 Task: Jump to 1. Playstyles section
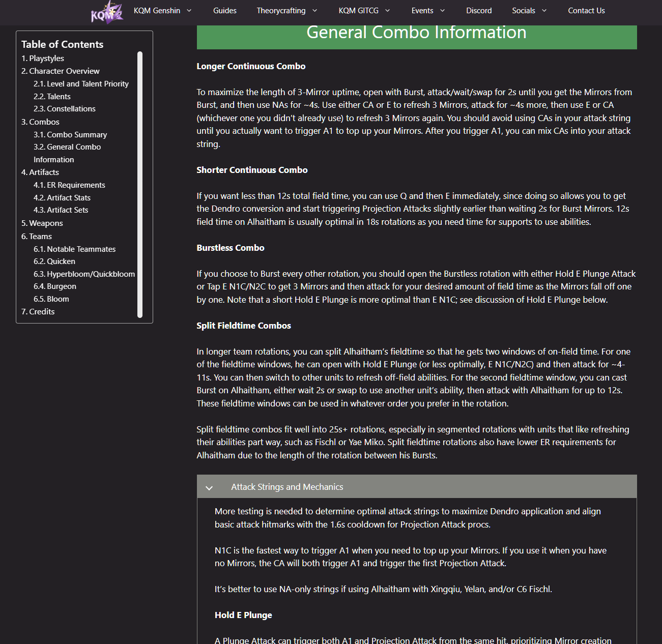coord(43,58)
